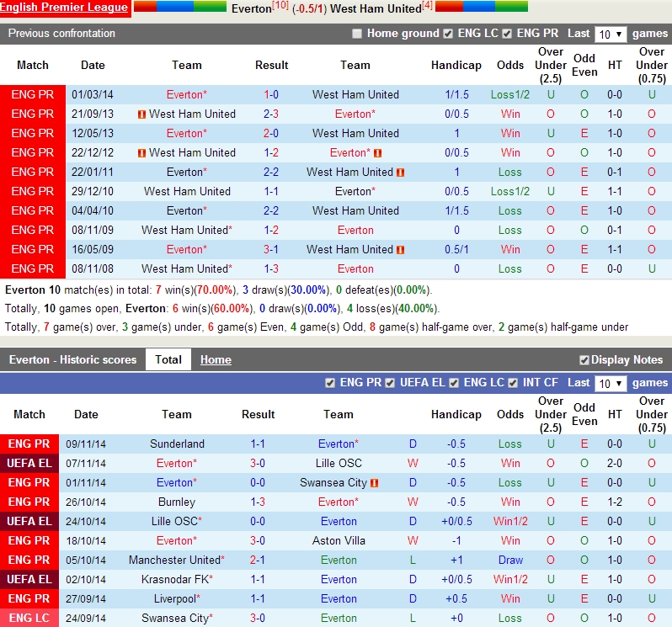Click red card icon next to Everton 22/12/12
Image resolution: width=672 pixels, height=627 pixels.
click(377, 153)
